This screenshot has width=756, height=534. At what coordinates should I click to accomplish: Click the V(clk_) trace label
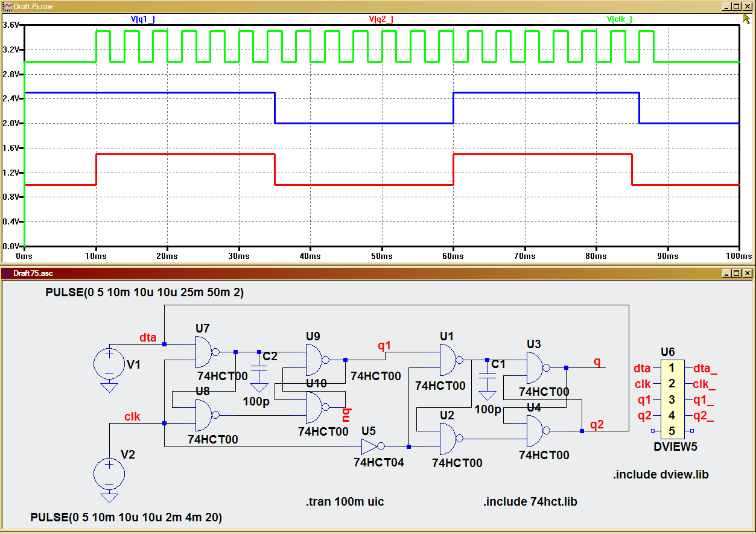(x=620, y=19)
